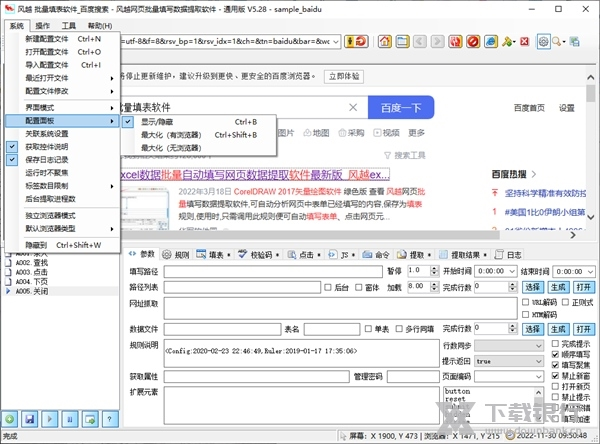
Task: Enable the 完成提示 checkbox
Action: [555, 344]
